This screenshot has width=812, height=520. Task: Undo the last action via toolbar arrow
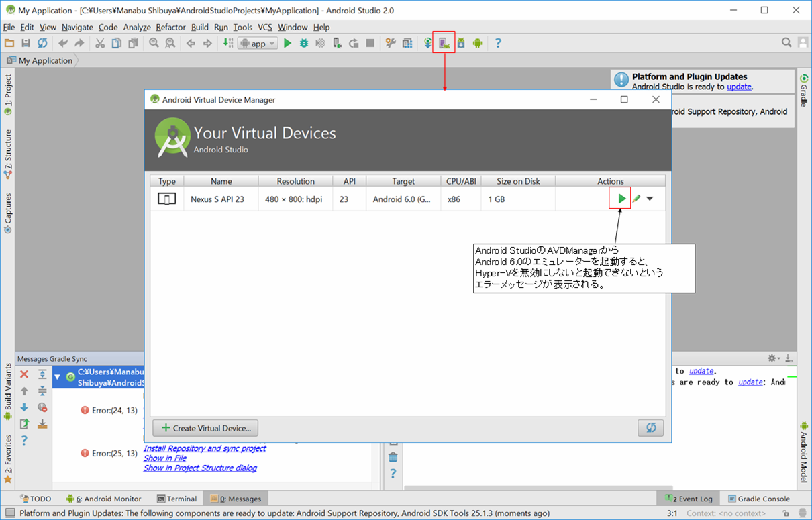63,43
